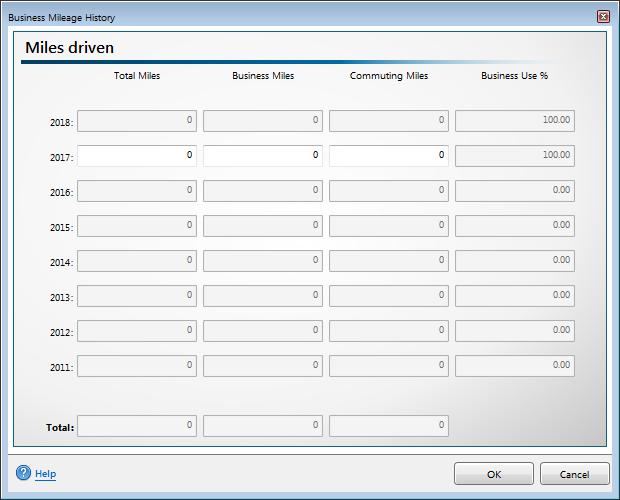This screenshot has width=620, height=500.
Task: Click the 2016 Total Miles field
Action: pos(137,191)
